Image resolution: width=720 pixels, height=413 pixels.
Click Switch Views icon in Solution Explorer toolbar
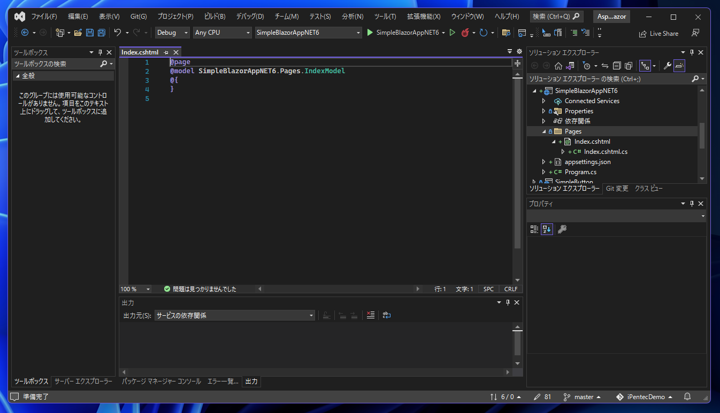coord(570,66)
